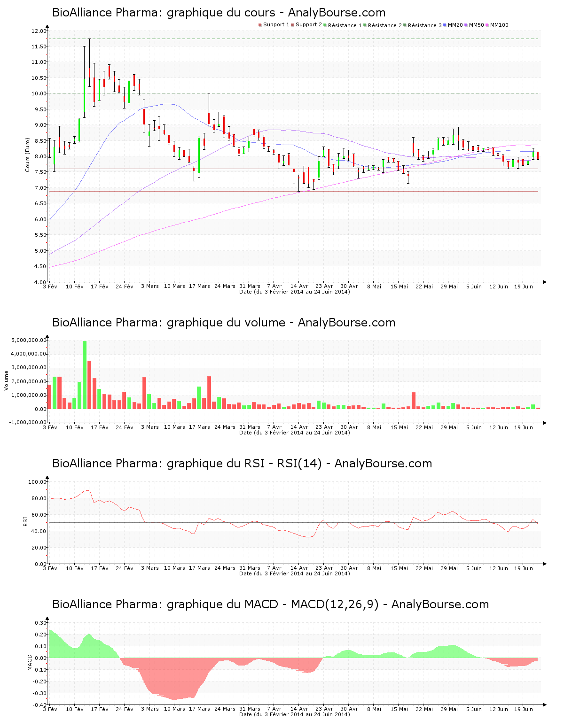Click the 'graphique du volume' chart title
Viewport: 564px width, 728px height.
click(224, 323)
